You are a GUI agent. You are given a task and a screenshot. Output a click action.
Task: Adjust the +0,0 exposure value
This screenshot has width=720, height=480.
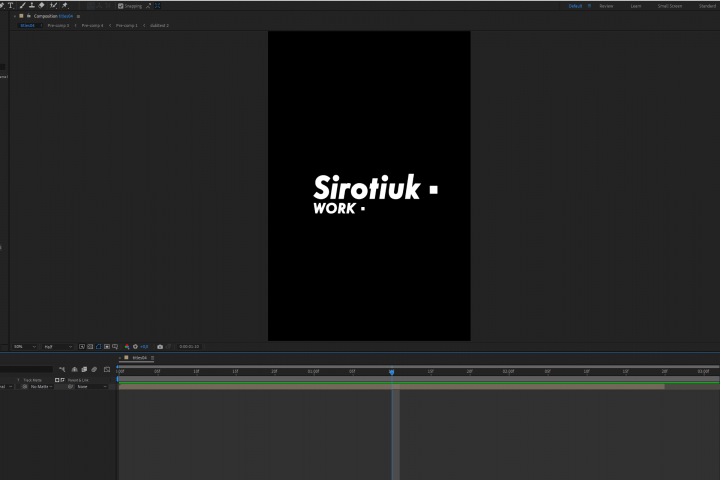[x=144, y=347]
